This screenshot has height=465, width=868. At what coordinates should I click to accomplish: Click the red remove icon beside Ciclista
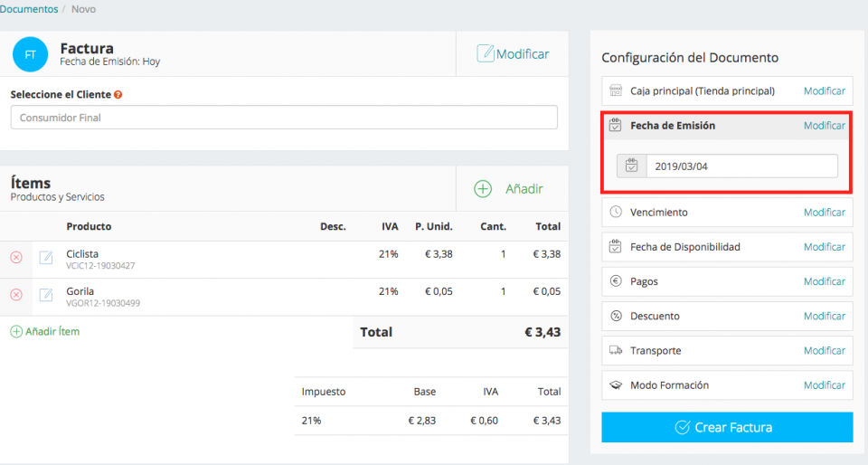click(16, 258)
